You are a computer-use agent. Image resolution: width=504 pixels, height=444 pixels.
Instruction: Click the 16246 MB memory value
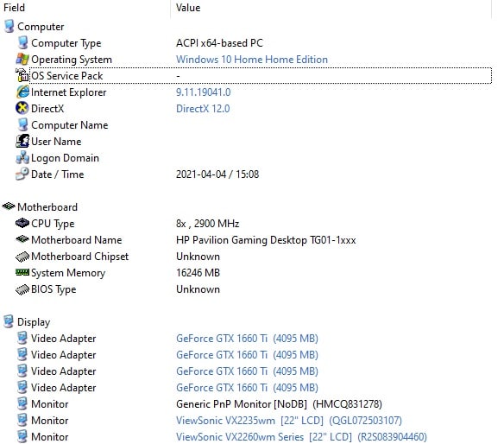click(198, 273)
